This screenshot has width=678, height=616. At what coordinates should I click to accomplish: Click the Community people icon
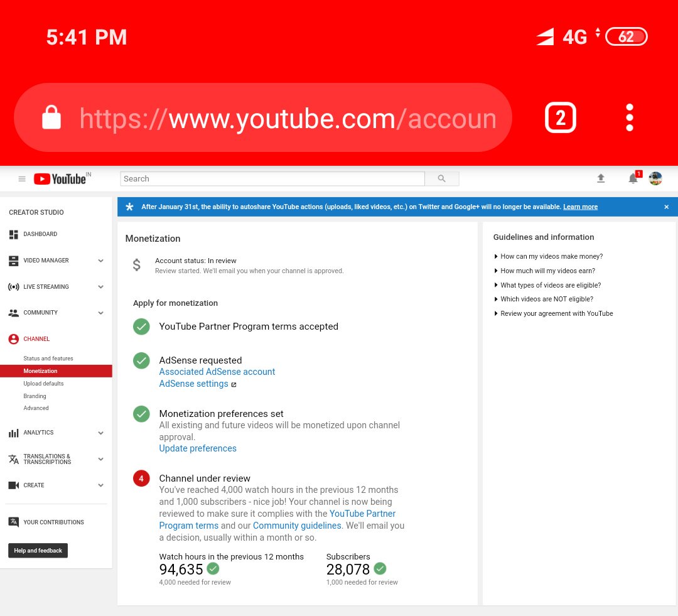click(x=13, y=313)
